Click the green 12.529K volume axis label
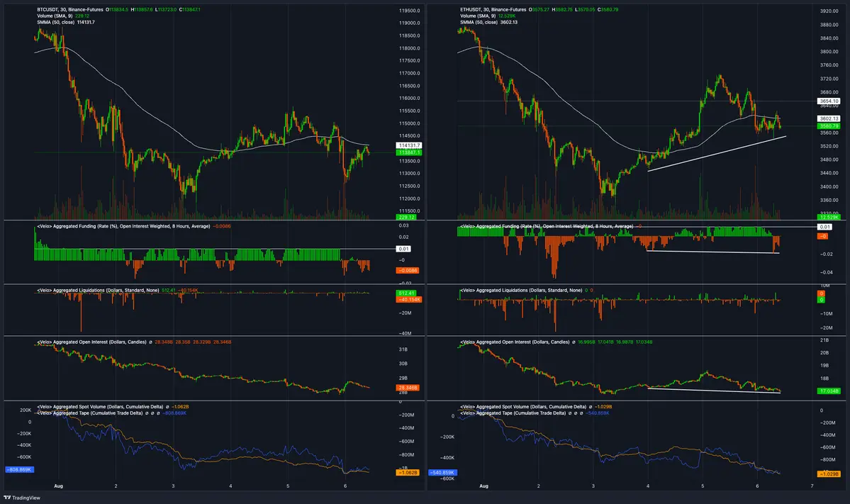850x504 pixels. (x=829, y=218)
